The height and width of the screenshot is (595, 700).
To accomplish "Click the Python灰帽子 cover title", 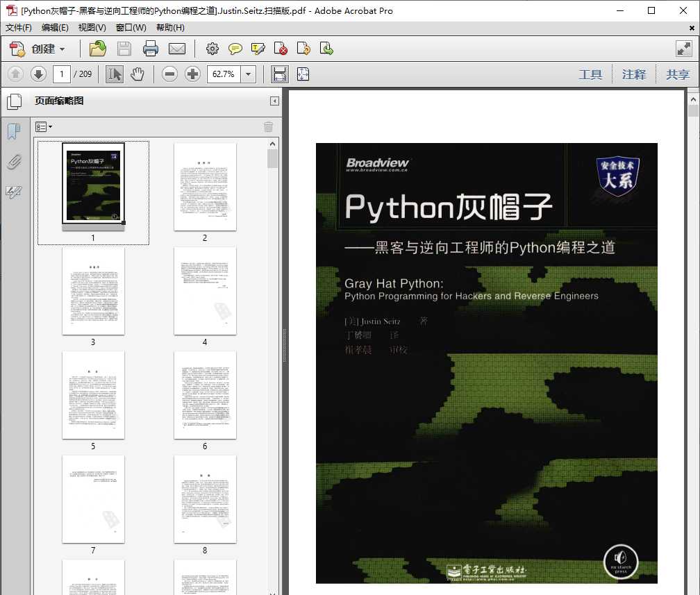I will coord(449,208).
